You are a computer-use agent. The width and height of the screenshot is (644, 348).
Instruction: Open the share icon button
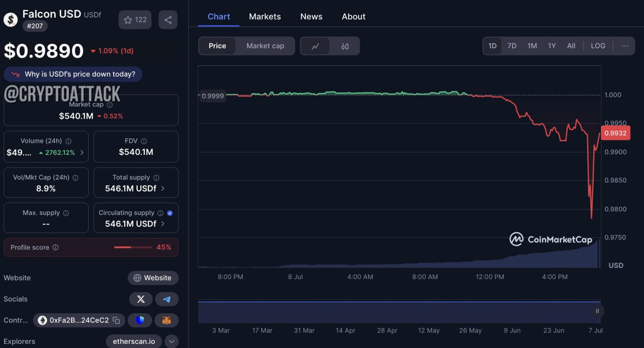tap(168, 20)
